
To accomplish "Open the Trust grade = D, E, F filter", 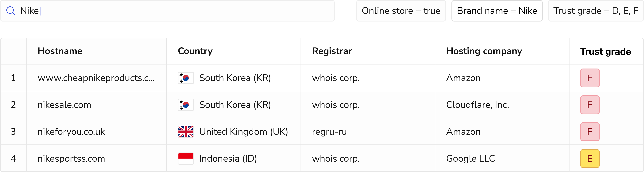I will point(596,11).
